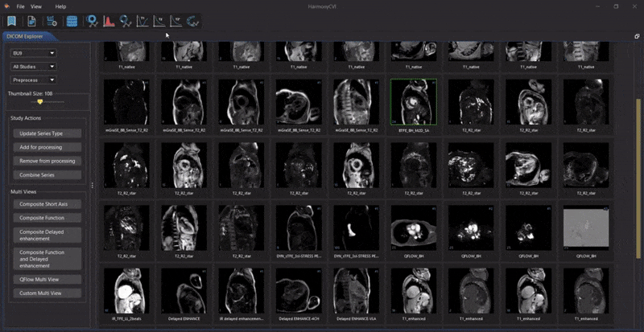Open Composite Function and Delayed enhancement view

[x=47, y=259]
